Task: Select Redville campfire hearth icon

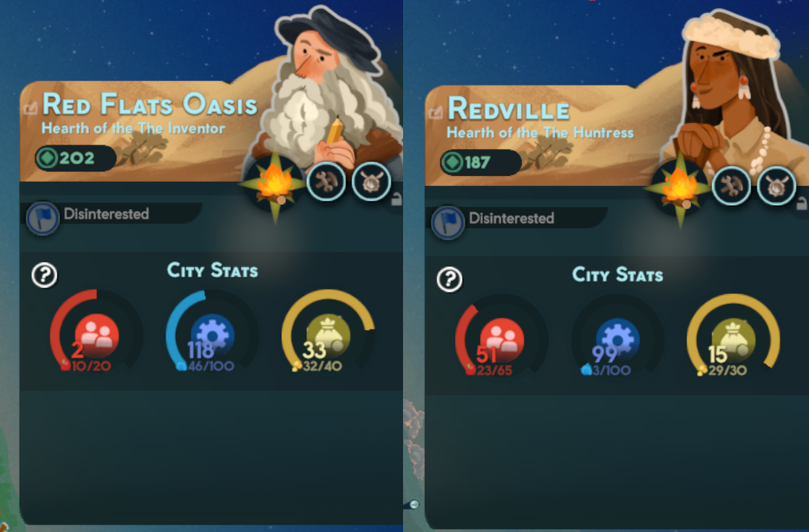Action: 679,187
